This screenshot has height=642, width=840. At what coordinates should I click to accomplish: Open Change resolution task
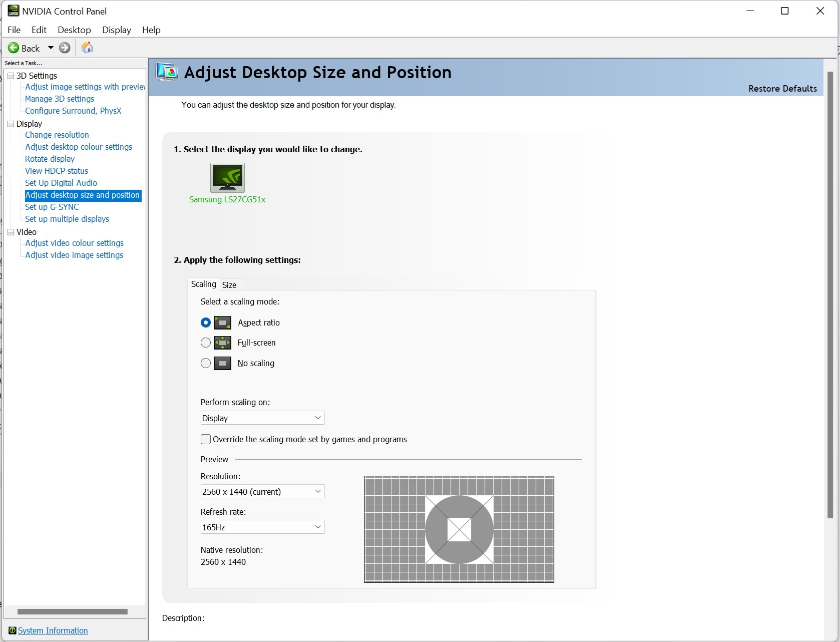57,135
